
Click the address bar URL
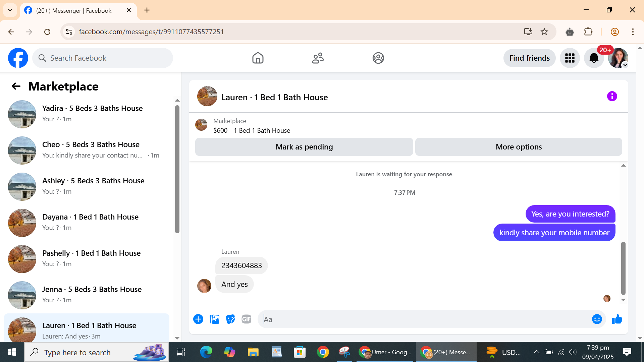tap(151, 32)
